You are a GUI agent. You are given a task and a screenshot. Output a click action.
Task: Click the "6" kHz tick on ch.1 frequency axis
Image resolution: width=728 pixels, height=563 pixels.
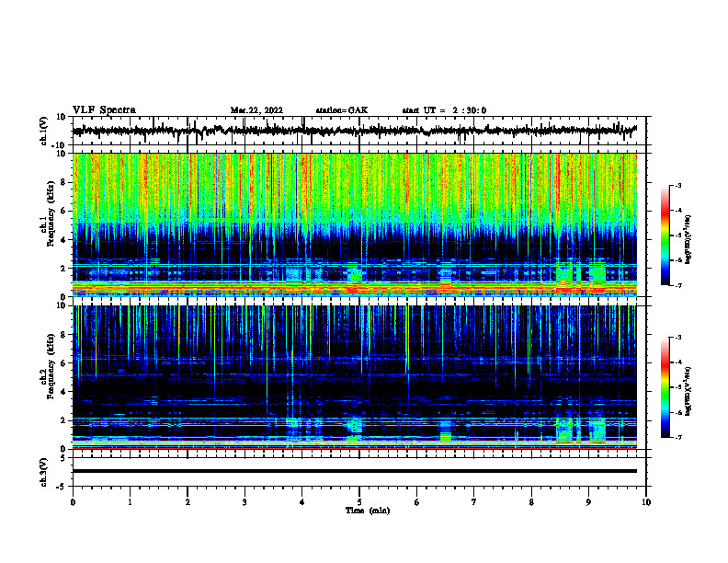tap(63, 211)
